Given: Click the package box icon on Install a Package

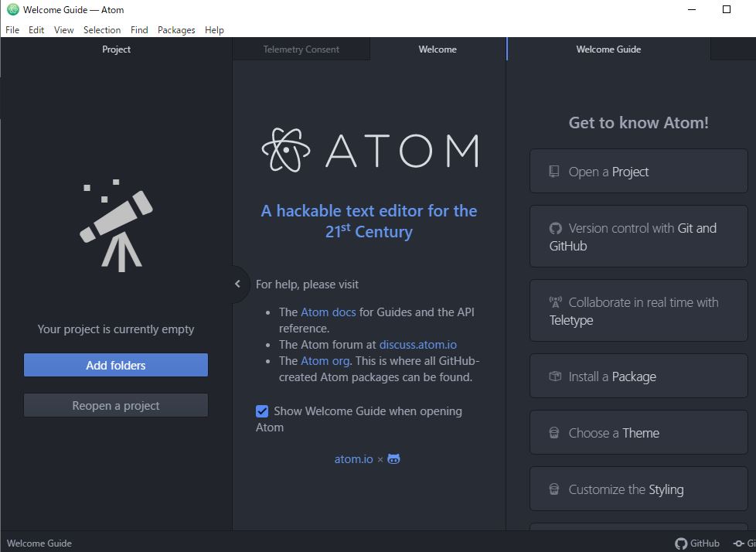Looking at the screenshot, I should (x=555, y=376).
